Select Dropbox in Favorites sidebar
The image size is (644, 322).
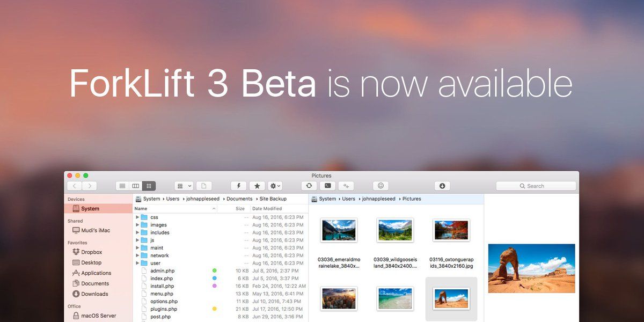pos(91,252)
